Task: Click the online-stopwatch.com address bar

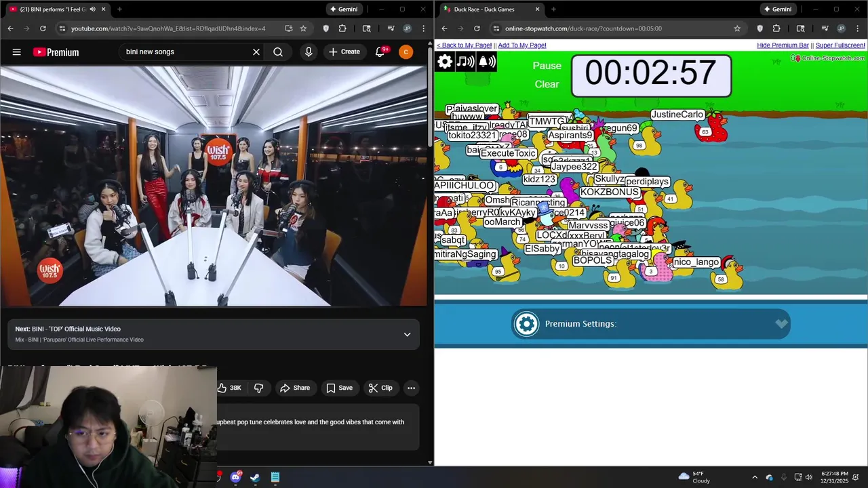Action: tap(583, 28)
